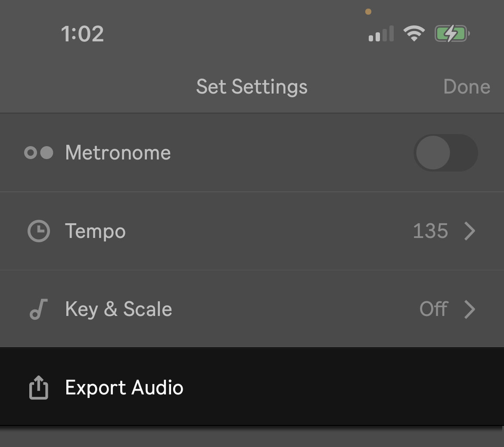
Task: Tap the orange microphone indicator dot
Action: click(x=368, y=12)
